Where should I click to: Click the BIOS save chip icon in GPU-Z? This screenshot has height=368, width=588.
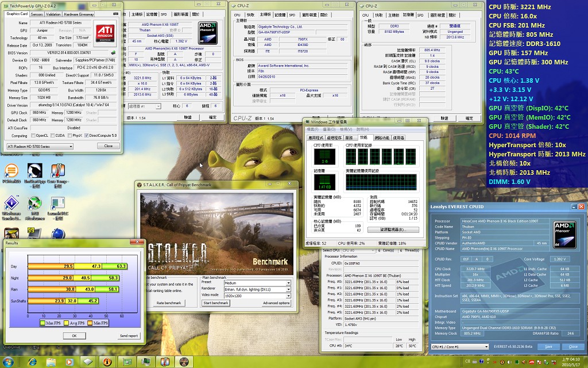113,52
